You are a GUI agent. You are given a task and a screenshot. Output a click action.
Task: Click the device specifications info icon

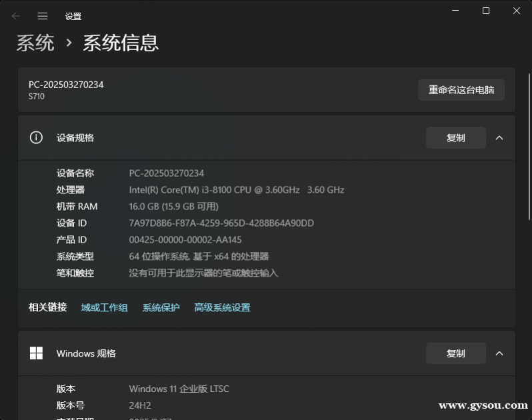point(36,138)
